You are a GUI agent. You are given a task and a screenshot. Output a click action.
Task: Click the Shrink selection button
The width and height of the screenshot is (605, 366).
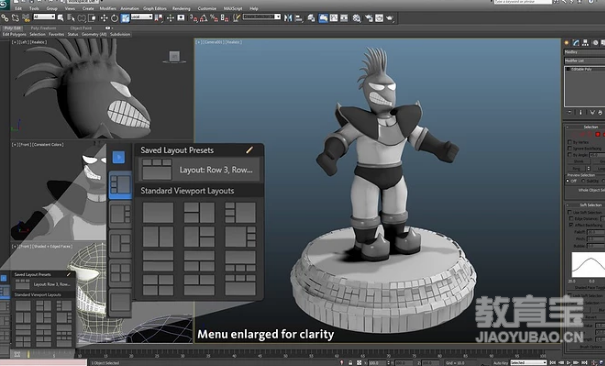pyautogui.click(x=578, y=162)
